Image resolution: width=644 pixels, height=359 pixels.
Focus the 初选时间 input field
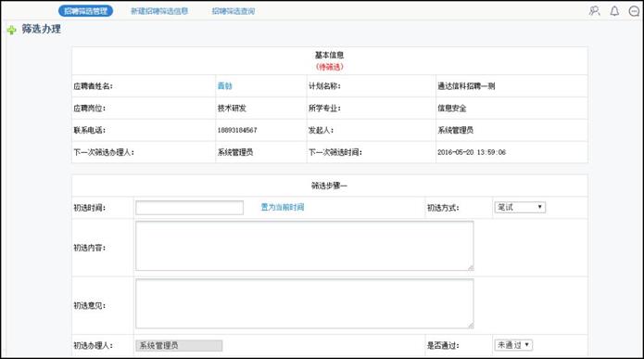[x=189, y=208]
